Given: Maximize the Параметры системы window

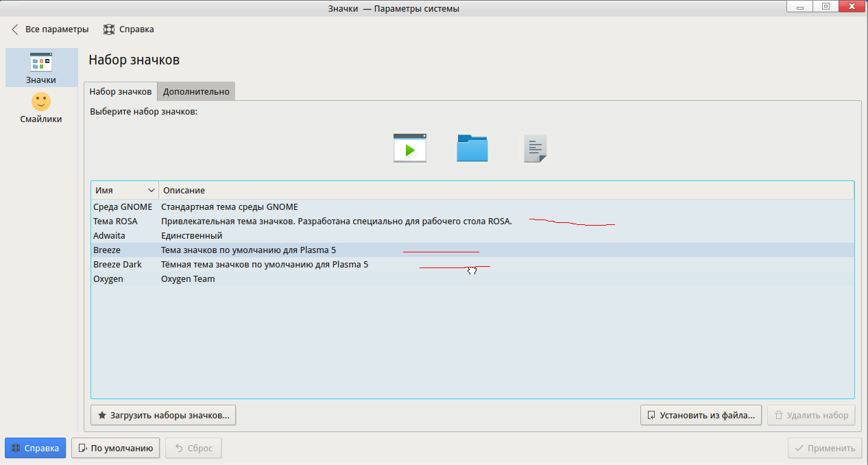Looking at the screenshot, I should (x=825, y=6).
